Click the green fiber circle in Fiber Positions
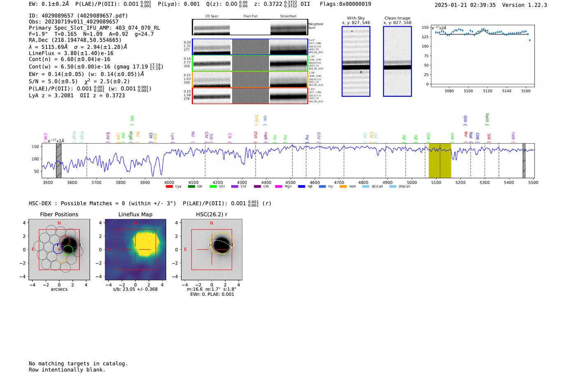 pyautogui.click(x=68, y=250)
